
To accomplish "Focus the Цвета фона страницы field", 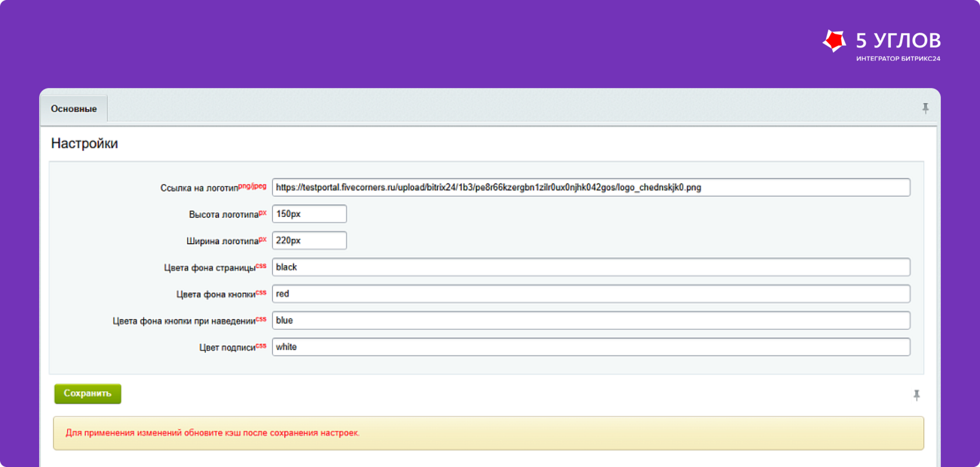I will [x=591, y=267].
